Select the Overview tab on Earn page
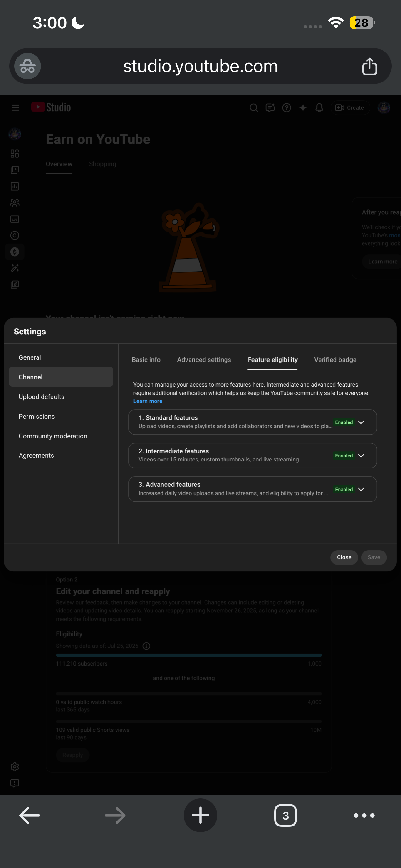The width and height of the screenshot is (401, 868). coord(59,164)
